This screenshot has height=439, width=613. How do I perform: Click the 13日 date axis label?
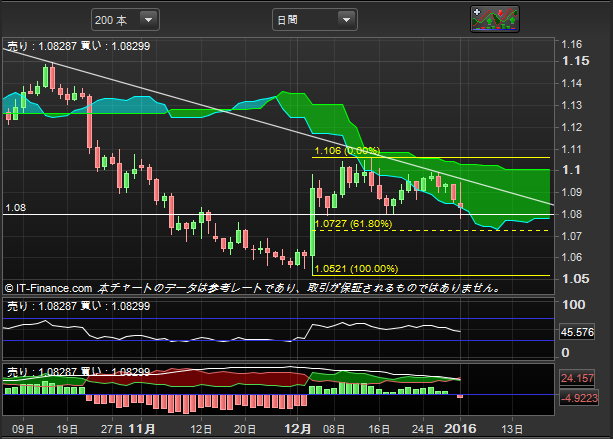point(512,429)
